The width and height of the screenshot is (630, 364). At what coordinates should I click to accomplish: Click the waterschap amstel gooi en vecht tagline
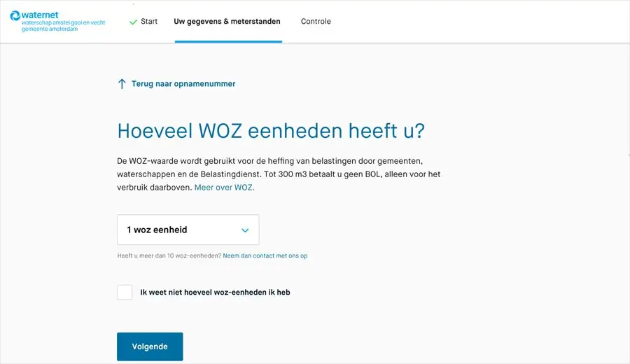coord(64,23)
